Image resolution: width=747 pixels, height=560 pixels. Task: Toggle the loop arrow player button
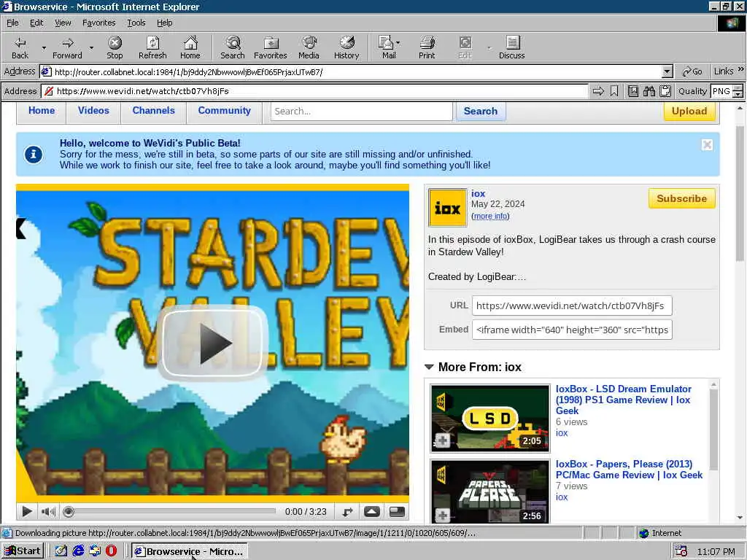pos(348,512)
